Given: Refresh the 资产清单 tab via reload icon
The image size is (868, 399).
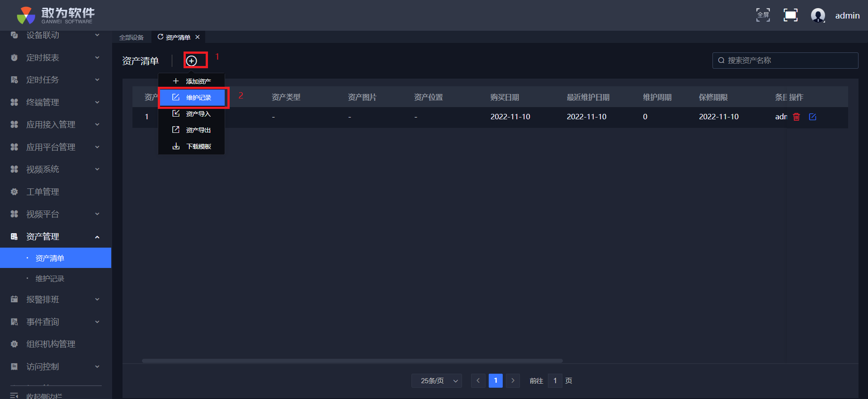Looking at the screenshot, I should 160,37.
